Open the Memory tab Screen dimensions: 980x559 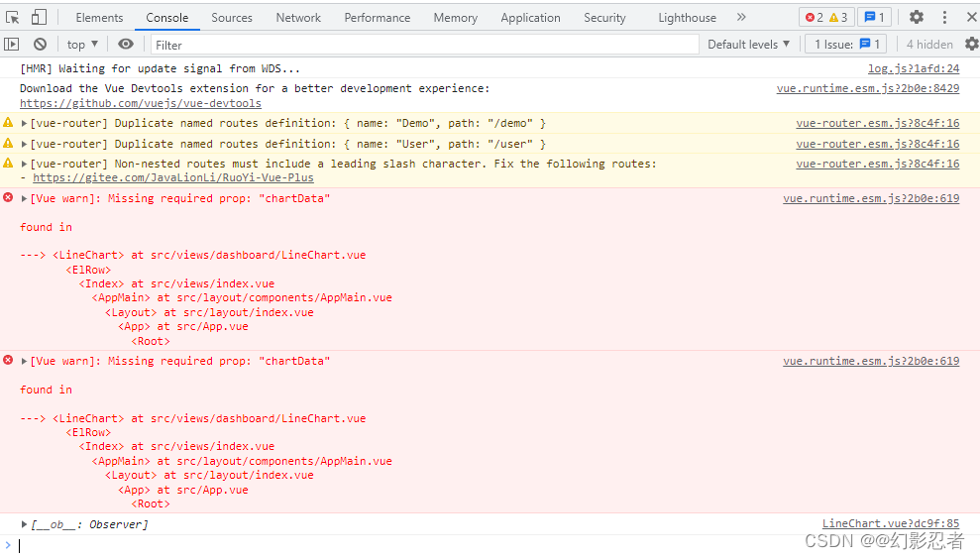tap(455, 18)
